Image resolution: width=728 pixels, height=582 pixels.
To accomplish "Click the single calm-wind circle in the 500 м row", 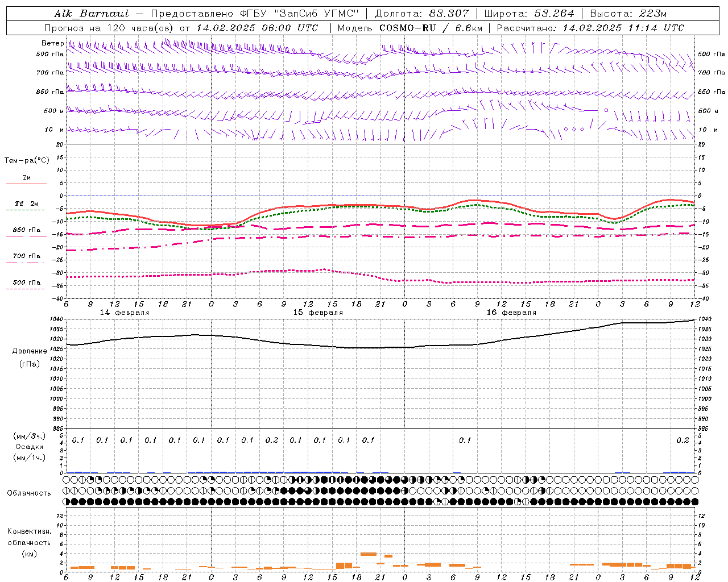I will [606, 110].
